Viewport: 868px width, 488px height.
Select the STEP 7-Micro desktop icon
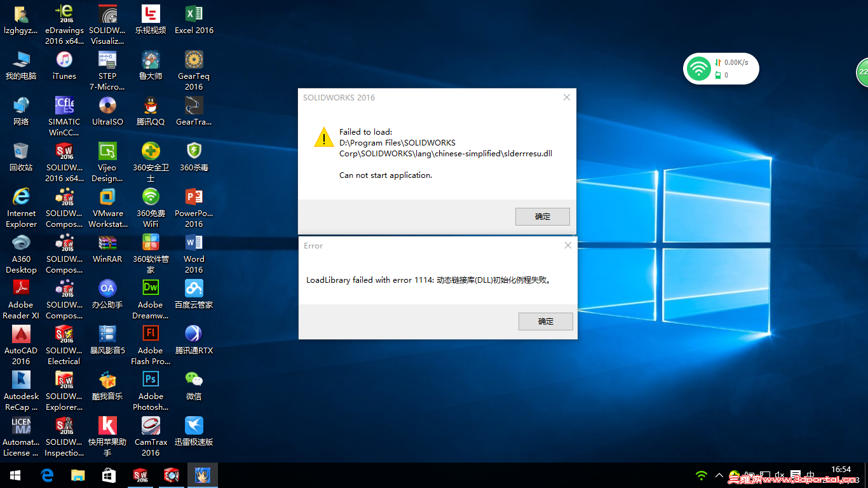pyautogui.click(x=107, y=71)
